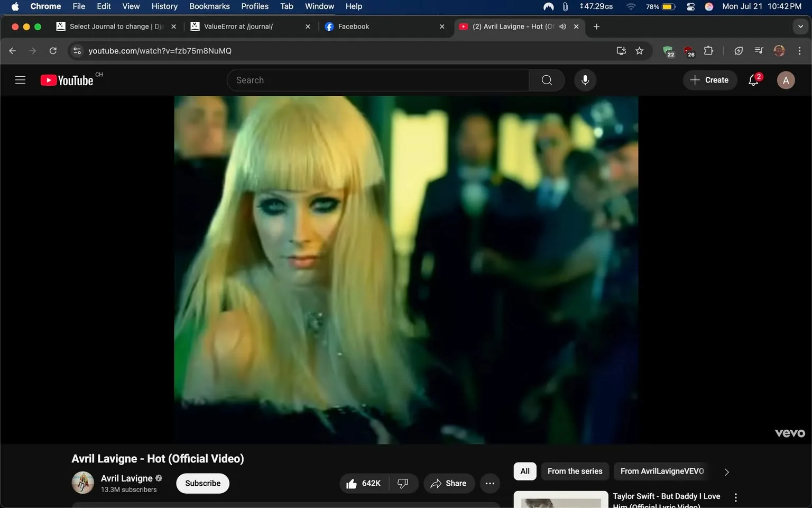Open Chrome's three-dot browser menu
The image size is (812, 508).
(x=800, y=51)
